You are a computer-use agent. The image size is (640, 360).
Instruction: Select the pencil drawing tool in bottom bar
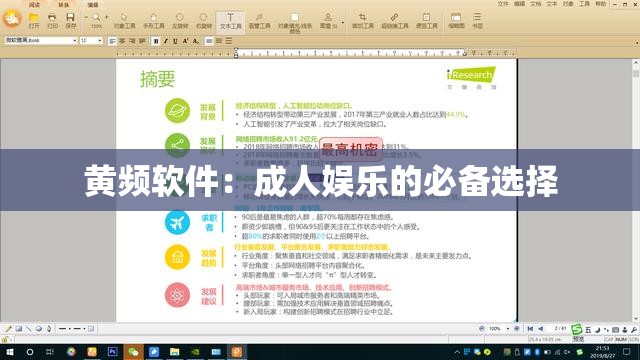click(x=8, y=329)
